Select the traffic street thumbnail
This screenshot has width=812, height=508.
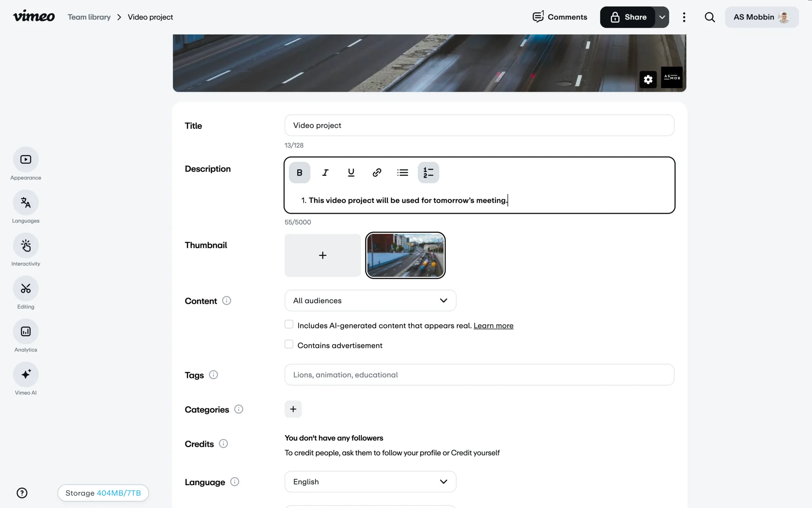click(405, 255)
